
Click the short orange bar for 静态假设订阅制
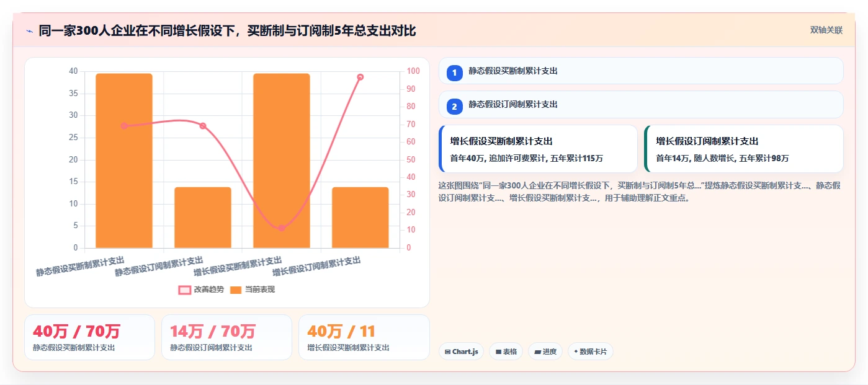tap(203, 218)
